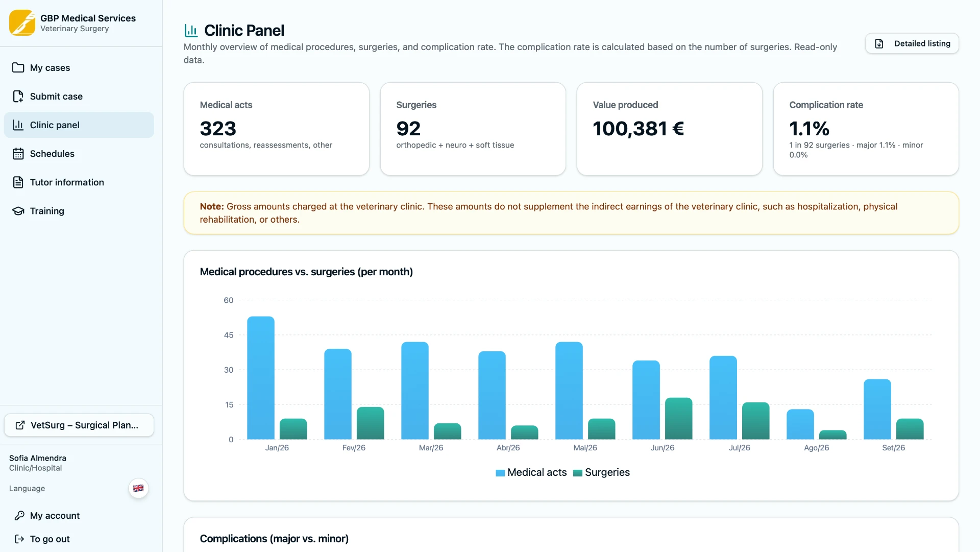The height and width of the screenshot is (552, 980).
Task: Select Clinic panel in the sidebar
Action: click(x=79, y=125)
